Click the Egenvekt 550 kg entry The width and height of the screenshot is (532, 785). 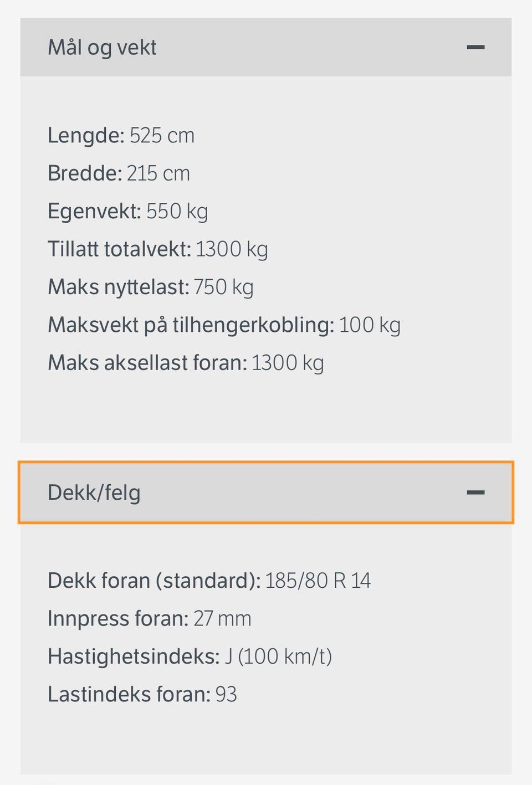tap(127, 212)
